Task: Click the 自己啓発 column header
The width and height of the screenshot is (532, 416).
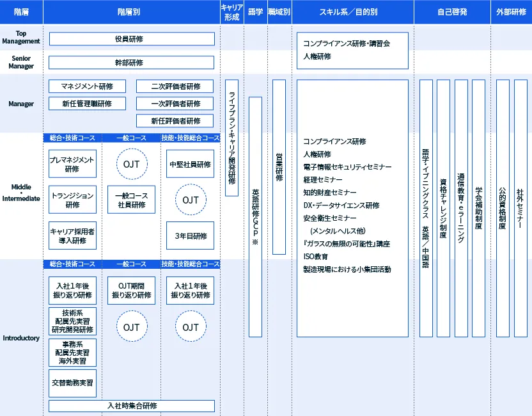Action: (452, 12)
